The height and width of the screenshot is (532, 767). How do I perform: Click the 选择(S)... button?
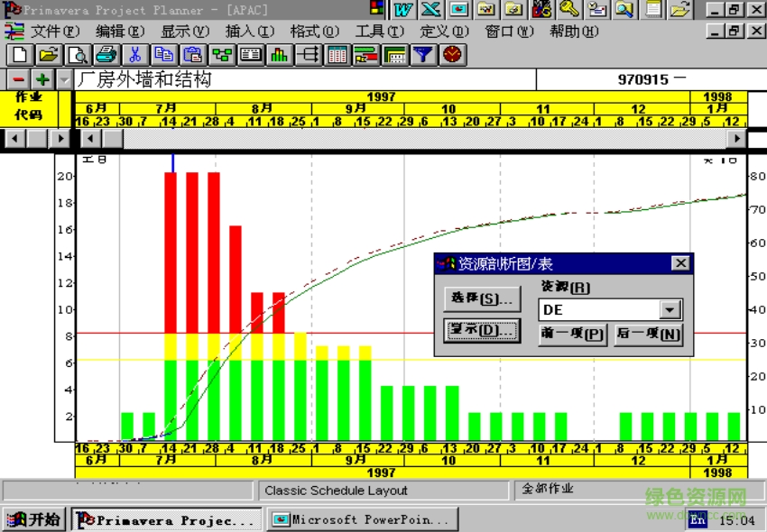[x=483, y=298]
